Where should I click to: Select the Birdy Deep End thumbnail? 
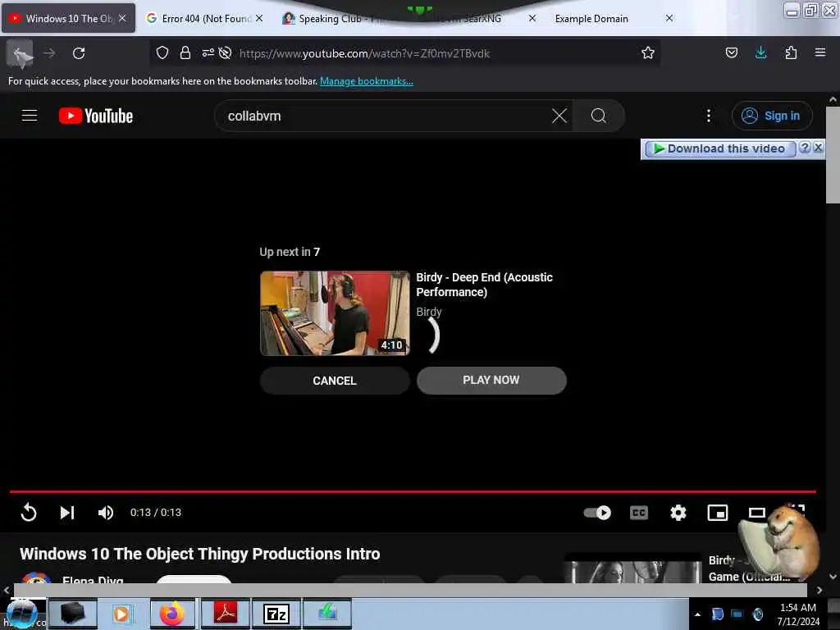(335, 313)
